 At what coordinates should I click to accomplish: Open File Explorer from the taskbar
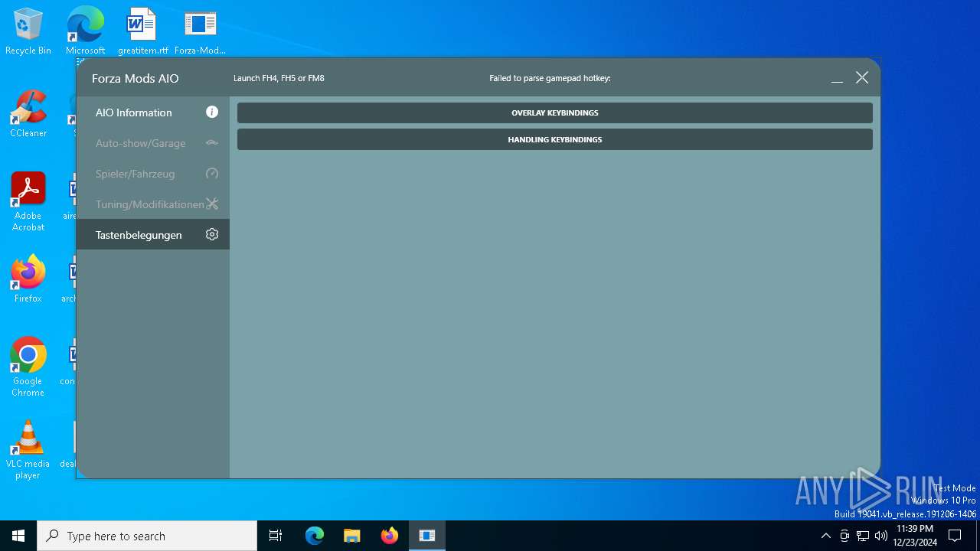coord(352,536)
